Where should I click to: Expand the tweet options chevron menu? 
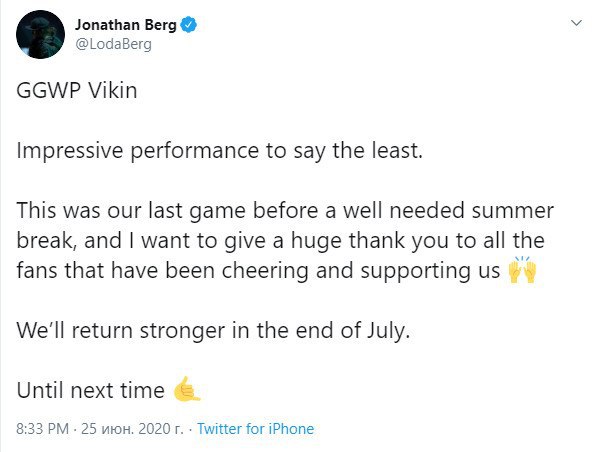(576, 23)
